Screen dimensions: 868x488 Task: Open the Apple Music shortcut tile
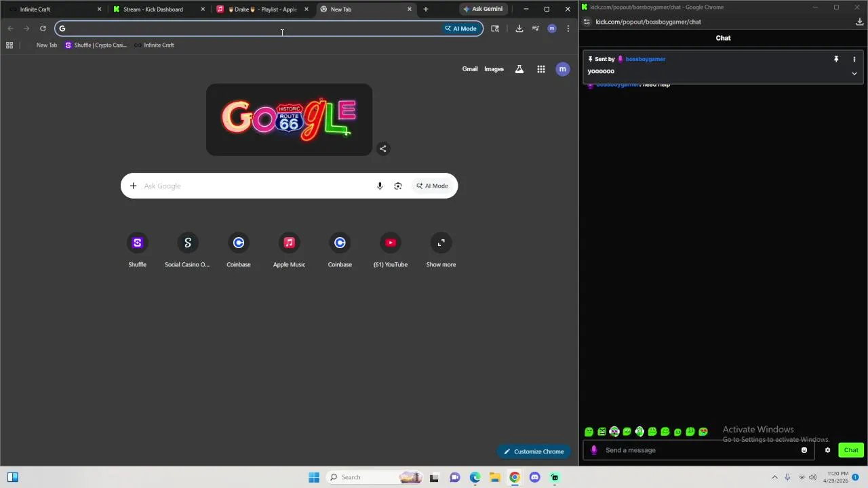pyautogui.click(x=290, y=250)
